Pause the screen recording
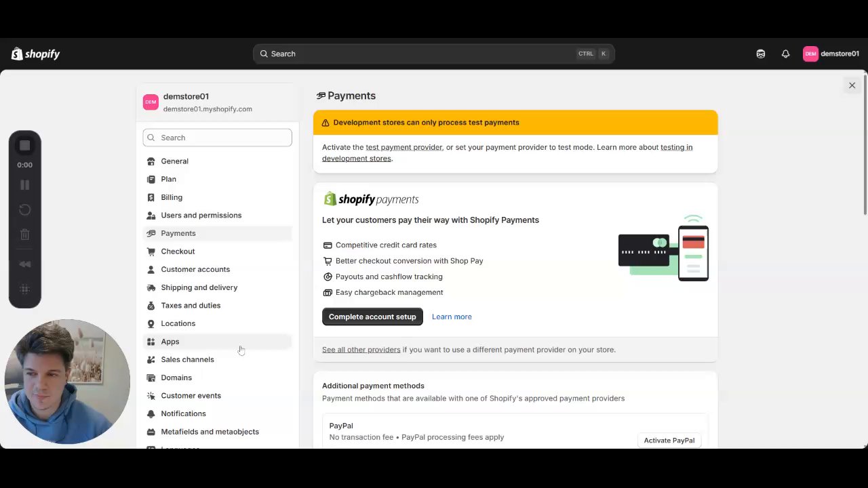The height and width of the screenshot is (488, 868). click(24, 185)
